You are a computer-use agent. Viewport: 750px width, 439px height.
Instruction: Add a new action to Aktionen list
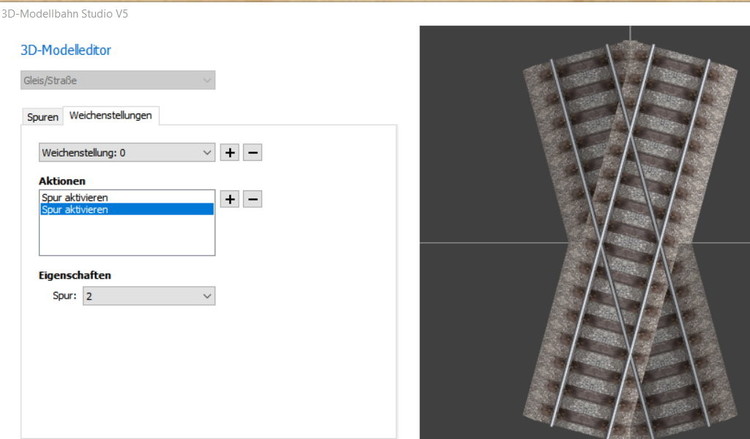click(x=230, y=199)
